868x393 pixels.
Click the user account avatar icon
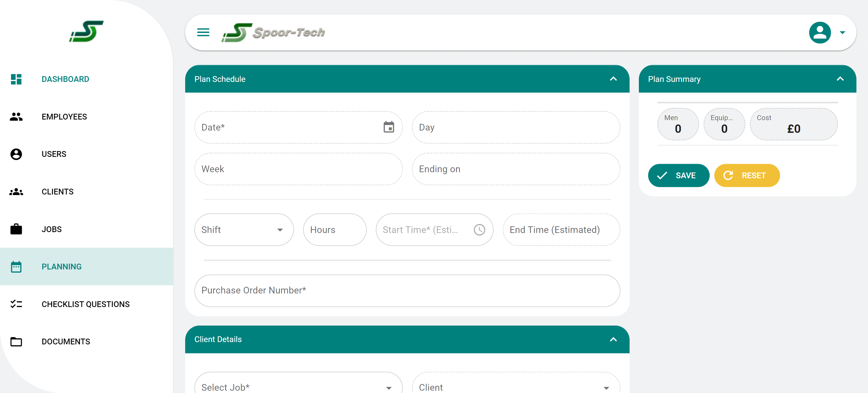819,32
